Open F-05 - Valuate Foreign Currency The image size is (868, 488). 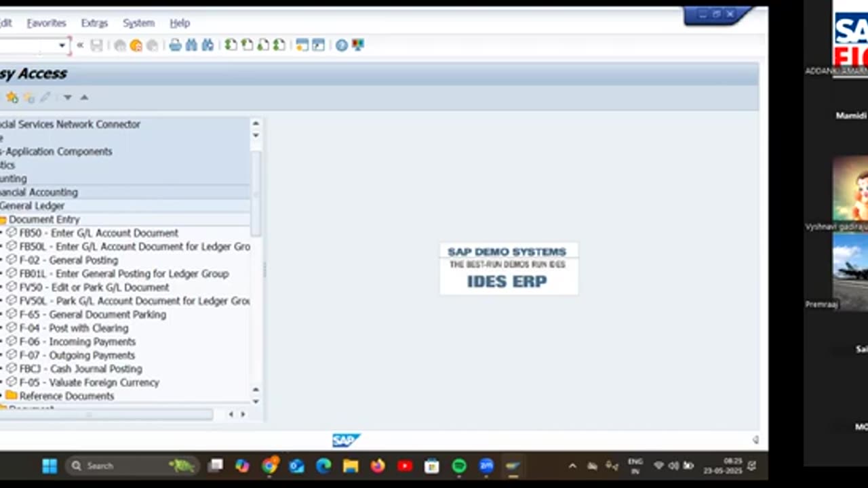(90, 382)
